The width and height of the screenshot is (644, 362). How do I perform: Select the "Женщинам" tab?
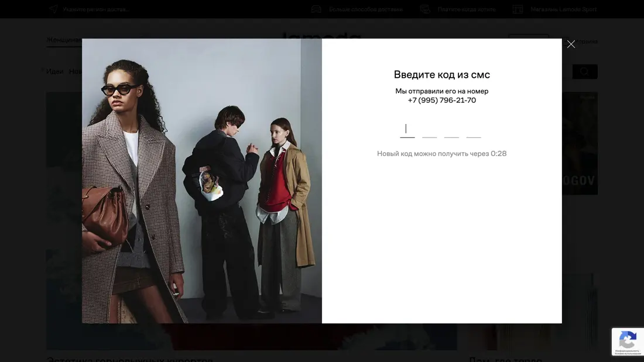pyautogui.click(x=64, y=40)
